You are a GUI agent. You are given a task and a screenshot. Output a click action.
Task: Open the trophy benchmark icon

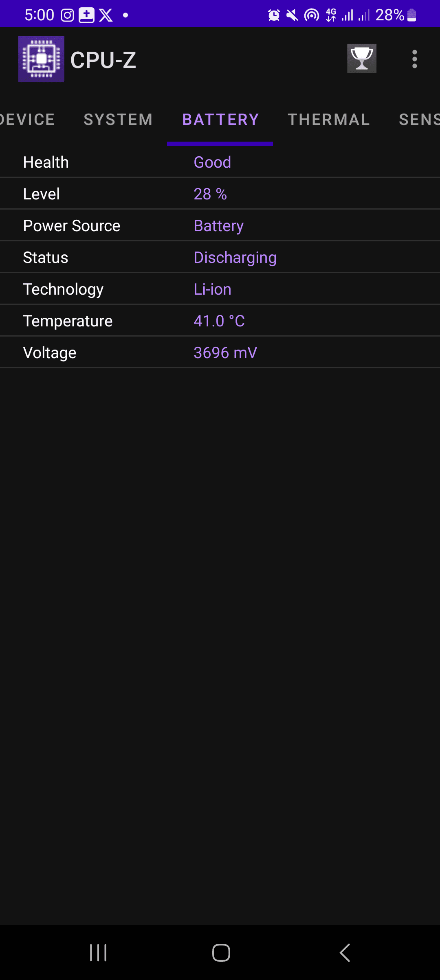pyautogui.click(x=361, y=59)
